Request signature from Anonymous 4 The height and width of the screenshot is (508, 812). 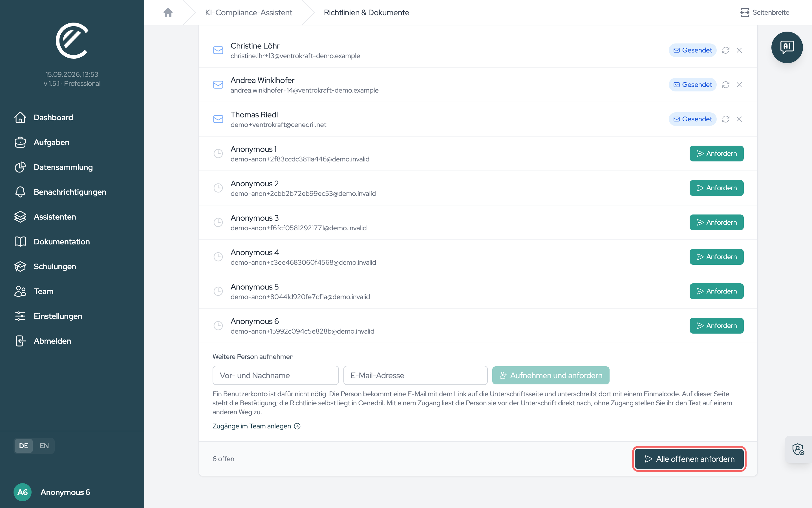pos(716,257)
